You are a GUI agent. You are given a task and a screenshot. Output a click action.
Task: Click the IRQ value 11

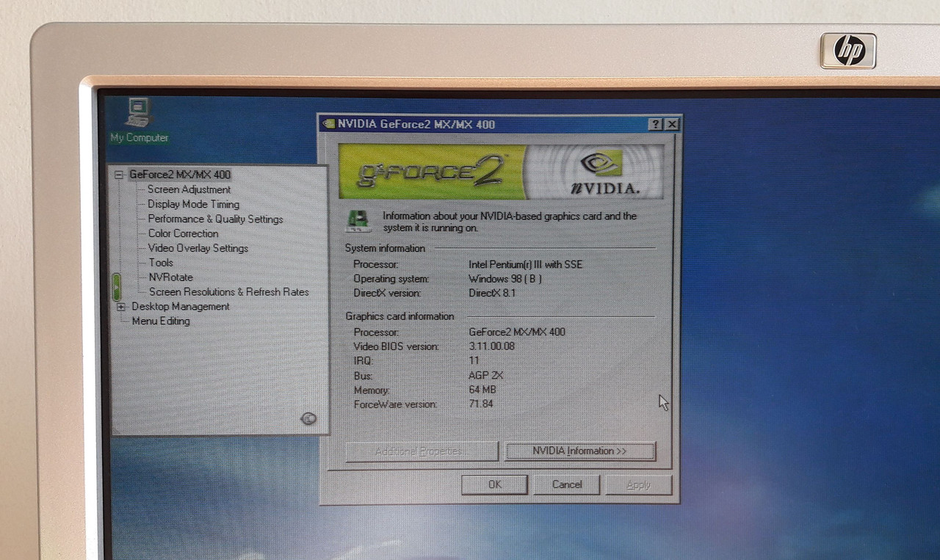(474, 361)
